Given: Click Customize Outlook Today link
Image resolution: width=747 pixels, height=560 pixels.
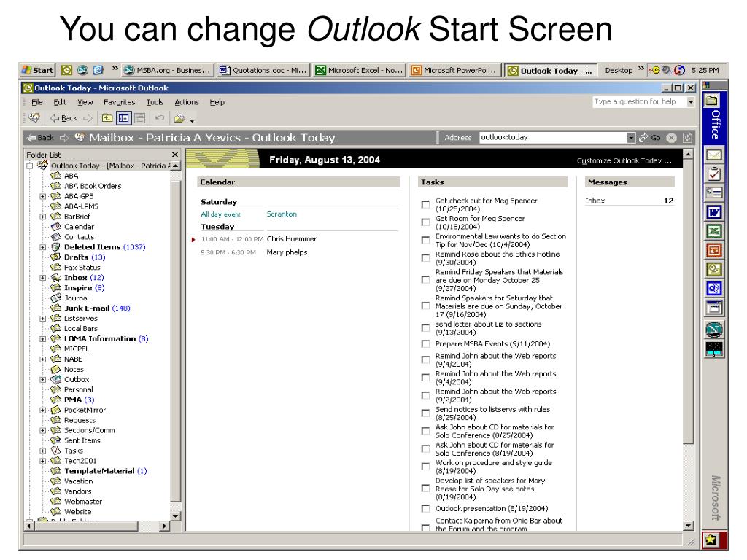Looking at the screenshot, I should pos(624,160).
